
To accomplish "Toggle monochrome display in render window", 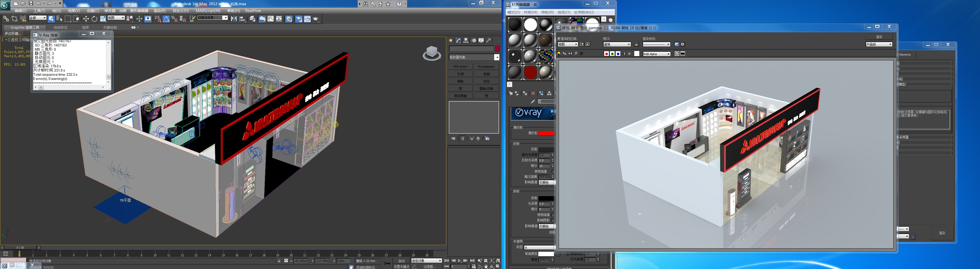I will click(x=629, y=54).
